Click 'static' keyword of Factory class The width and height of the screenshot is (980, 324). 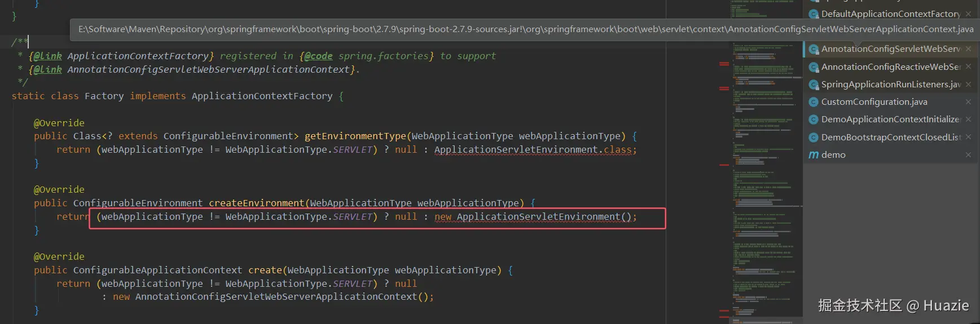tap(28, 96)
